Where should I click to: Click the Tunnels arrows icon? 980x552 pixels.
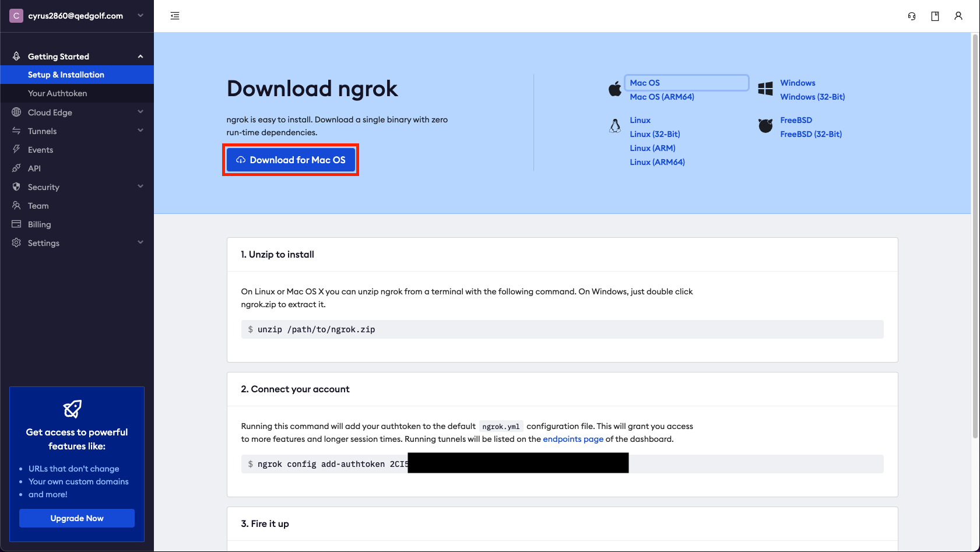[16, 131]
